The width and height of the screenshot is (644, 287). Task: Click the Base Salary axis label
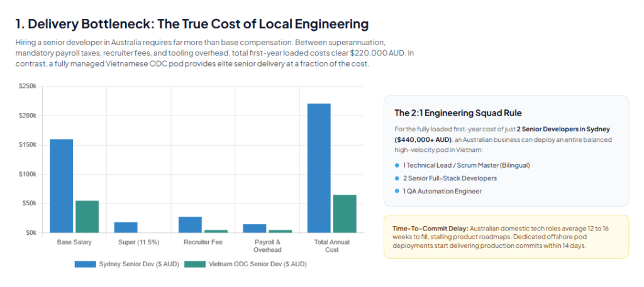(74, 242)
